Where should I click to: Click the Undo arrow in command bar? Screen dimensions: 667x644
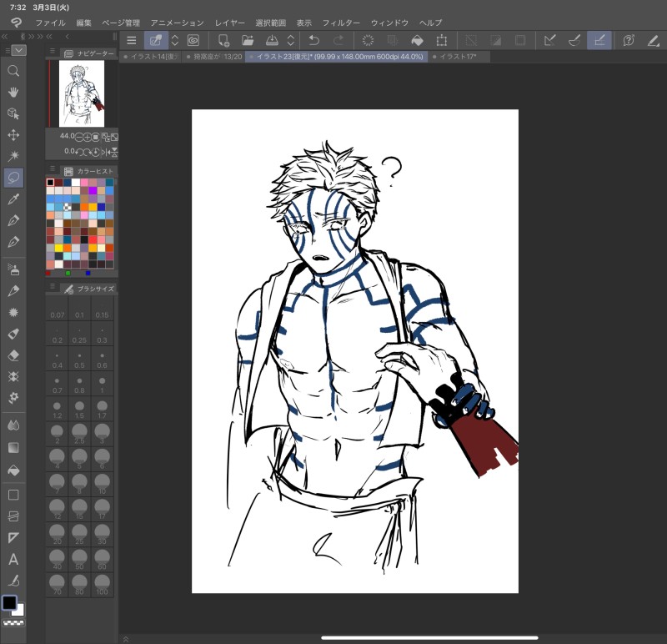[x=314, y=40]
